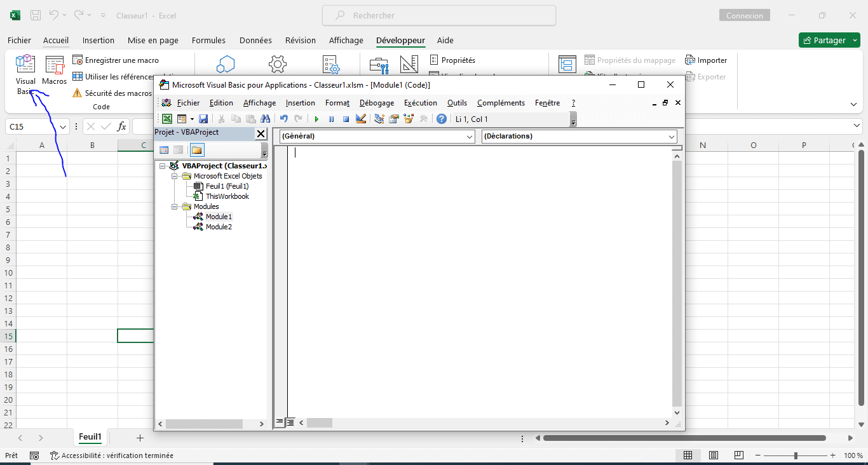868x465 pixels.
Task: Select ThisWorkbook in the project tree
Action: [x=227, y=196]
